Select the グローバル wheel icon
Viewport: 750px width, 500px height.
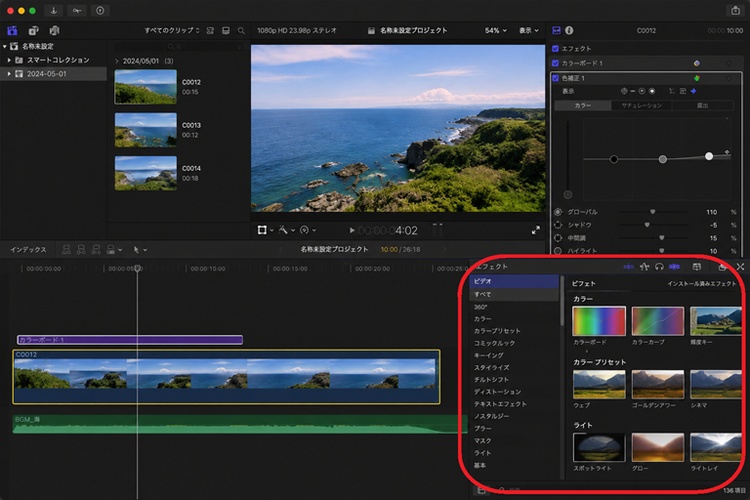click(558, 212)
